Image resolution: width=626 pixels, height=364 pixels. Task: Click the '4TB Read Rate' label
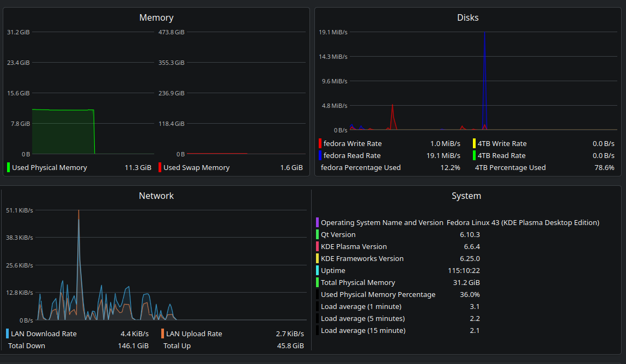(x=501, y=156)
